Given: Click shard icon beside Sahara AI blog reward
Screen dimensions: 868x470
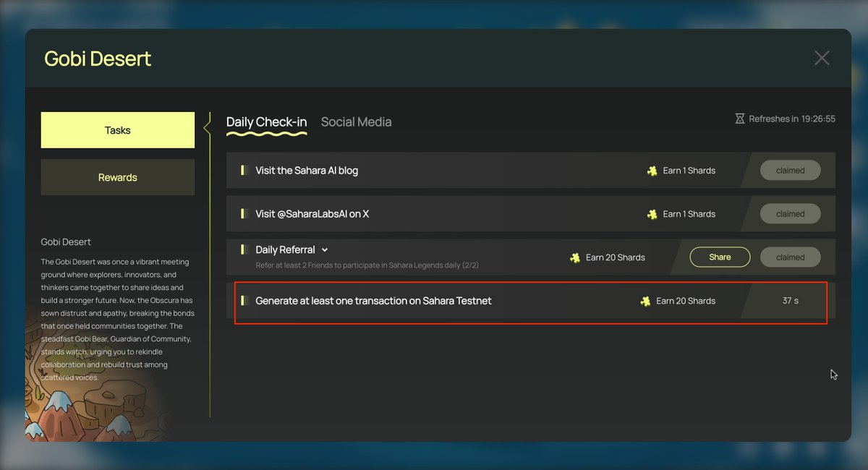Looking at the screenshot, I should [x=652, y=171].
